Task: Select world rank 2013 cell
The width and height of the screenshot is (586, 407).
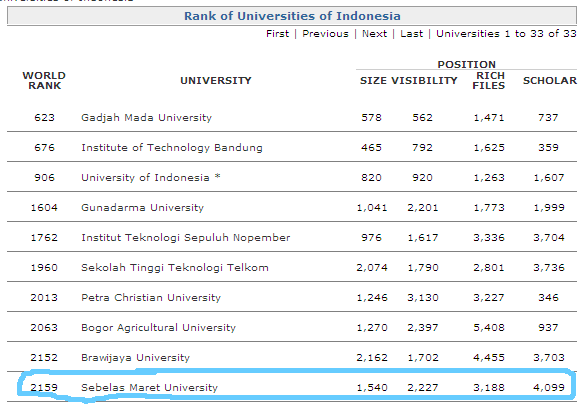Action: coord(44,297)
